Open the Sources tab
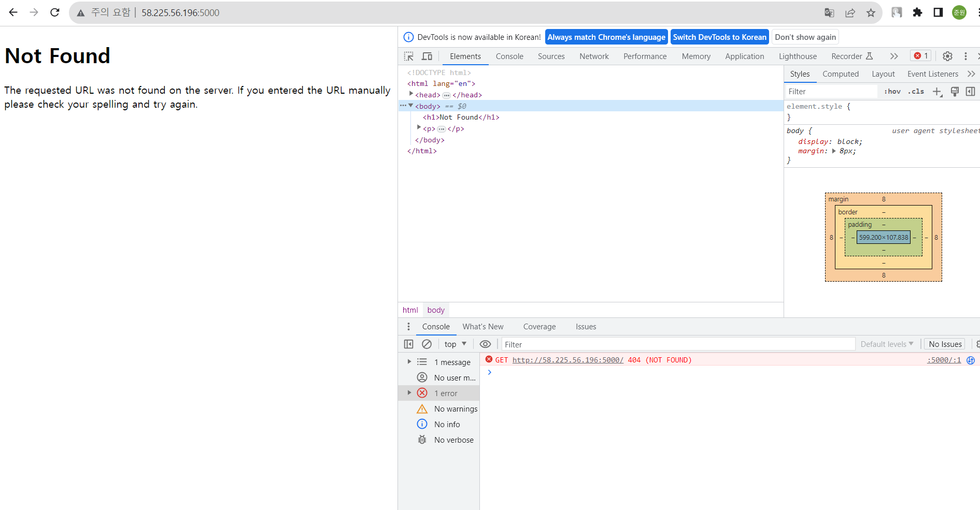Viewport: 980px width, 510px height. pos(551,56)
